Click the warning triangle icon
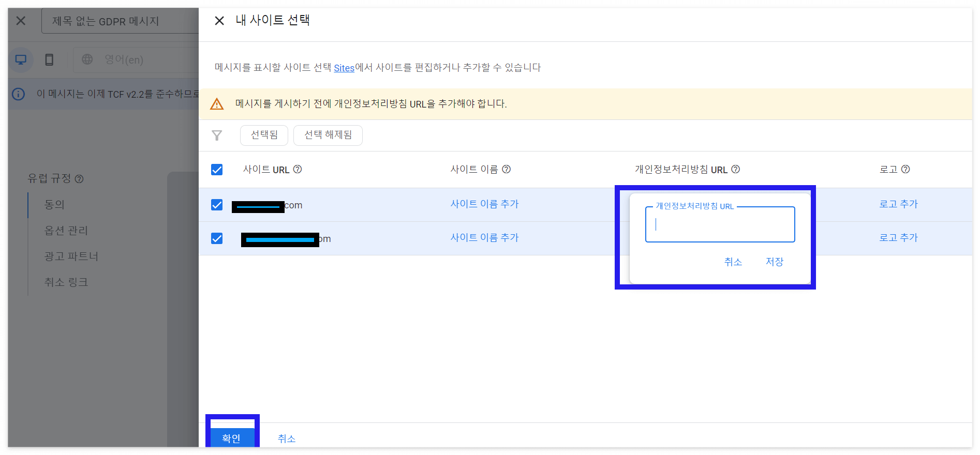Image resolution: width=980 pixels, height=455 pixels. point(217,104)
